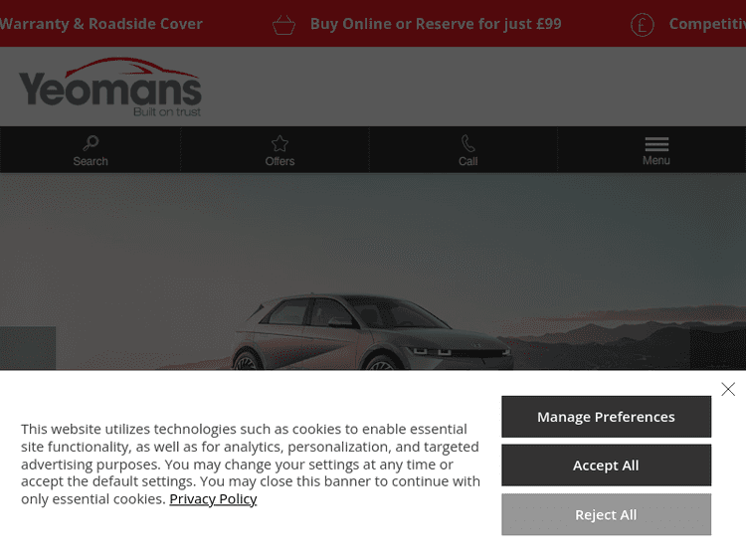Screen dimensions: 746x560
Task: Accept all cookies
Action: (606, 466)
